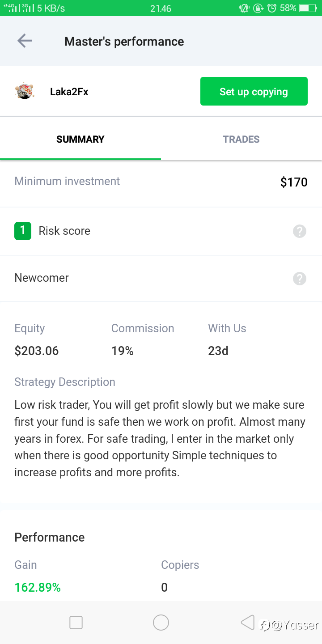Tap Android recent apps square button
Screen dimensions: 322x644
76,623
